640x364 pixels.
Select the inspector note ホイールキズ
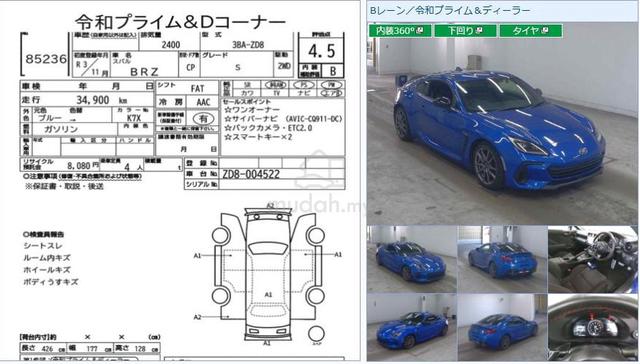click(x=47, y=270)
